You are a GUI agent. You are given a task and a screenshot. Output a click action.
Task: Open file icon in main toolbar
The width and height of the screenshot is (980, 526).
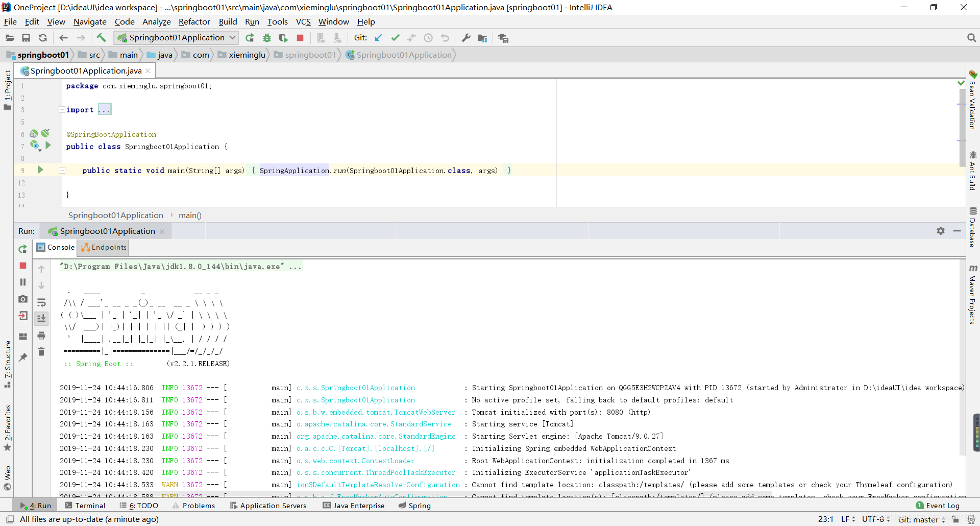point(10,38)
